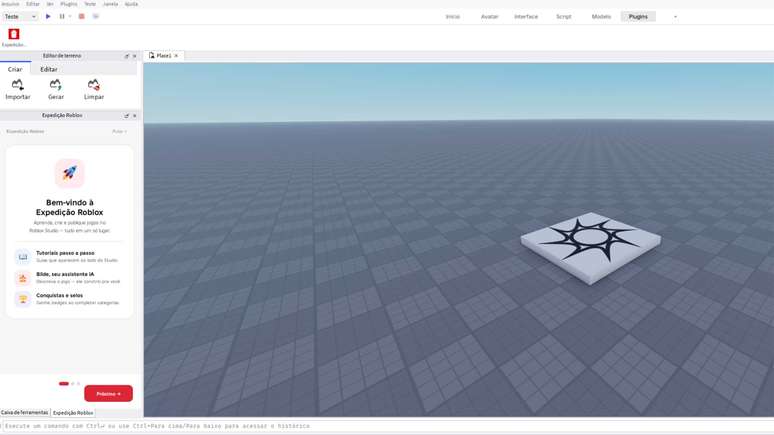Open the dropdown arrow beside Pause
The height and width of the screenshot is (435, 774).
point(70,16)
